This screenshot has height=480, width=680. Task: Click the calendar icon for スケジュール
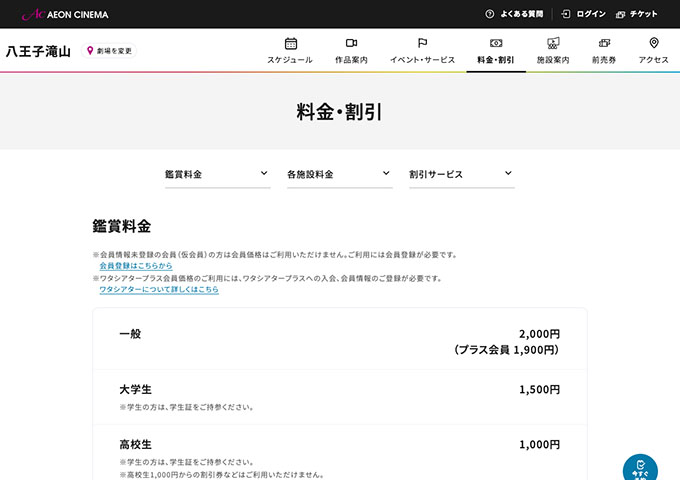tap(291, 43)
